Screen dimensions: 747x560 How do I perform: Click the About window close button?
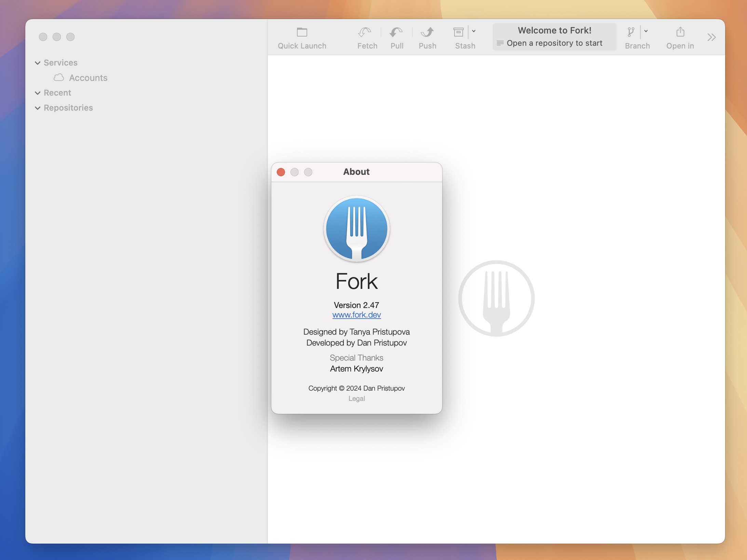[x=281, y=172]
